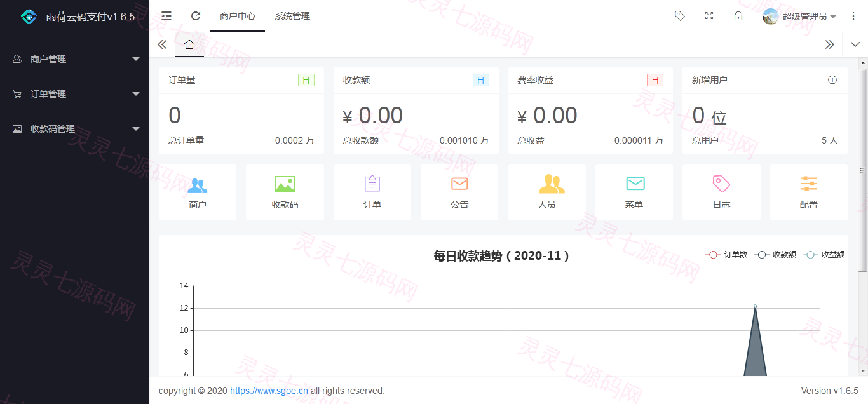868x404 pixels.
Task: Click the 商户管理 user icon in sidebar
Action: pyautogui.click(x=17, y=59)
